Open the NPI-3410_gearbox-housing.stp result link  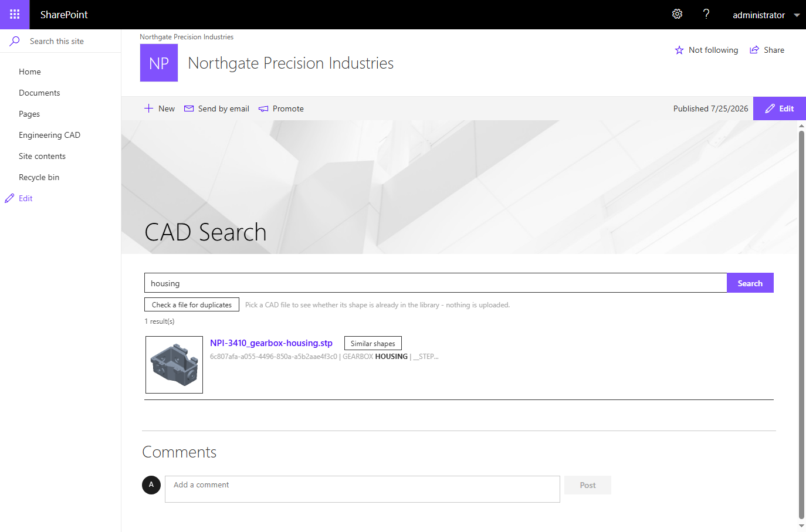[271, 343]
